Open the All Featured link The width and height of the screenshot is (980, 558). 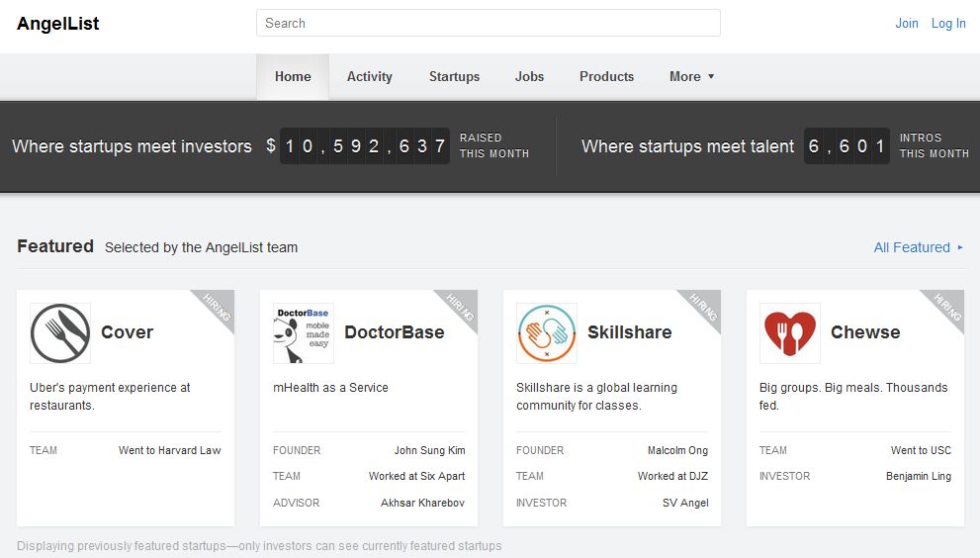(x=918, y=247)
